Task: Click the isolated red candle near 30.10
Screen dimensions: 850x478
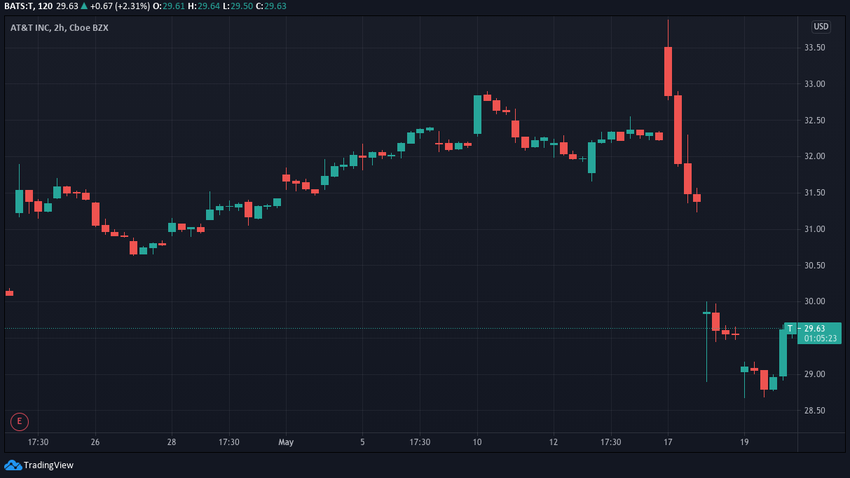Action: pyautogui.click(x=9, y=293)
